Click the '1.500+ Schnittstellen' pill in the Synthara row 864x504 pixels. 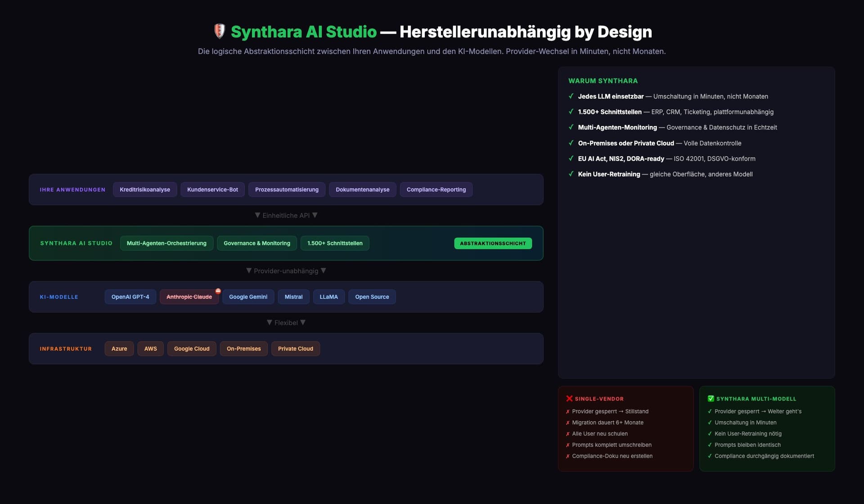(x=335, y=243)
